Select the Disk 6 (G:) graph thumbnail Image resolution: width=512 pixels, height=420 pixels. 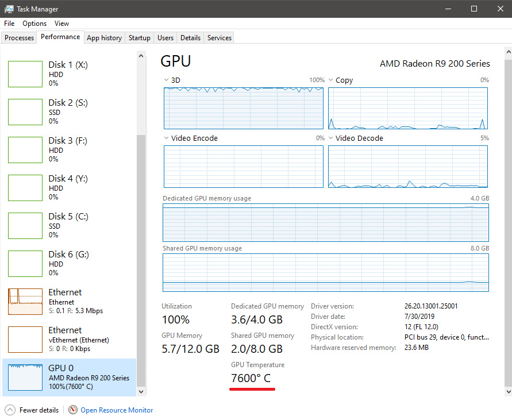pos(25,264)
